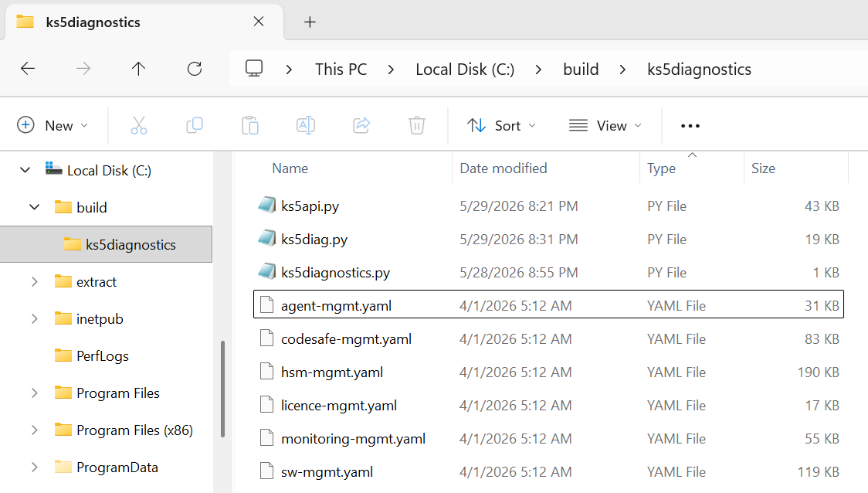Click the Paste clipboard icon
This screenshot has height=493, width=868.
click(x=250, y=125)
